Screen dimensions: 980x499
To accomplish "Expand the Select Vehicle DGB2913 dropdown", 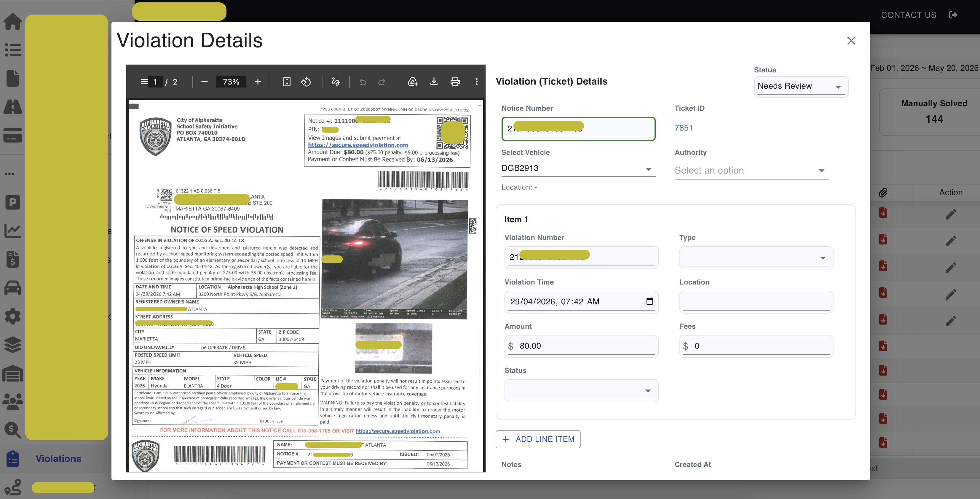I will tap(578, 168).
